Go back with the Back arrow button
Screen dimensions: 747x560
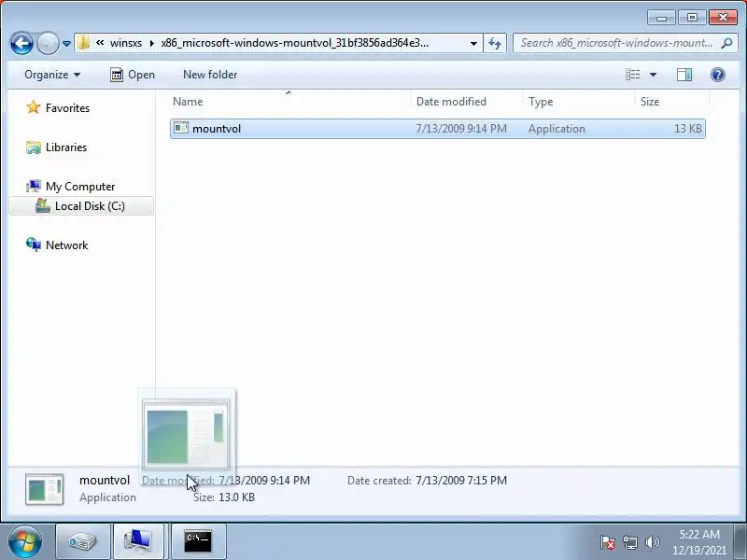(x=21, y=43)
